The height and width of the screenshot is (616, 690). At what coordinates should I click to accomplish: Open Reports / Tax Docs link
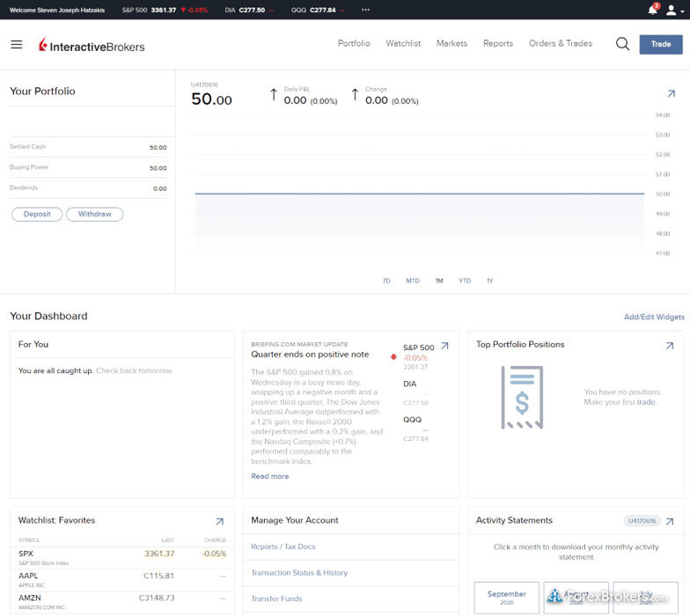tap(283, 546)
